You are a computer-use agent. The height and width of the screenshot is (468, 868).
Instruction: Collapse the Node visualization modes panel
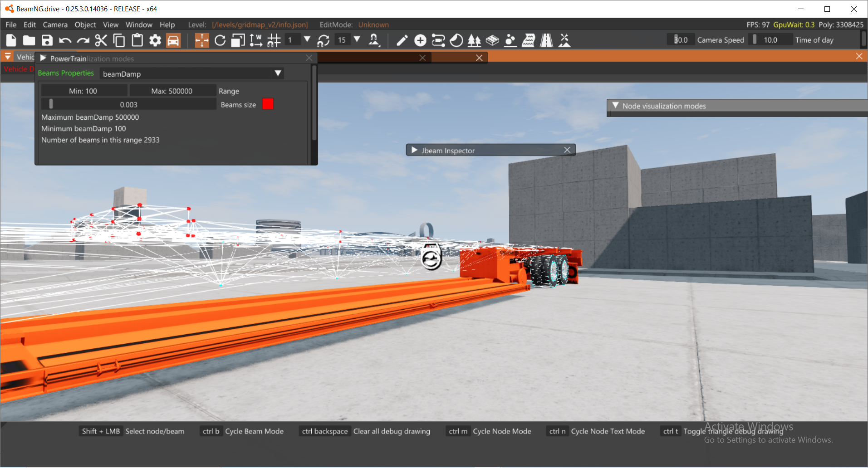point(616,106)
